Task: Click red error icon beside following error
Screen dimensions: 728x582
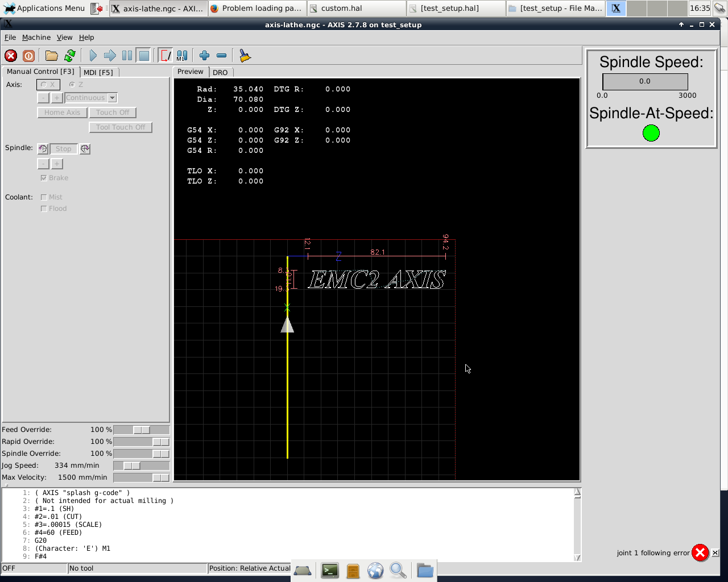Action: [x=700, y=552]
